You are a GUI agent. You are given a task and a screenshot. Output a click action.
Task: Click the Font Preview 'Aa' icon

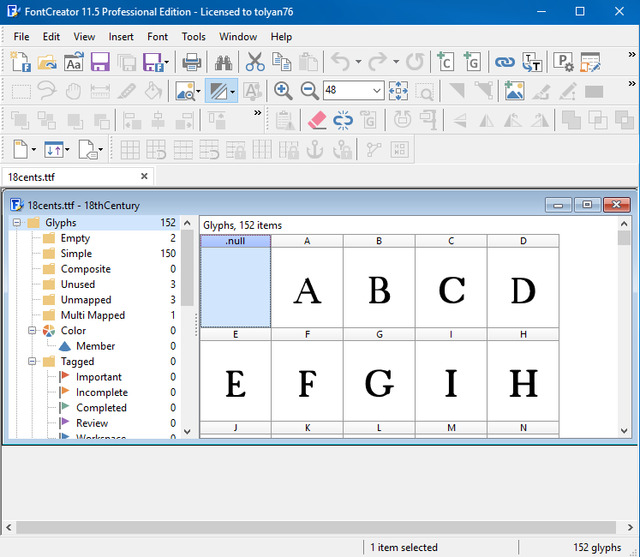pos(74,62)
